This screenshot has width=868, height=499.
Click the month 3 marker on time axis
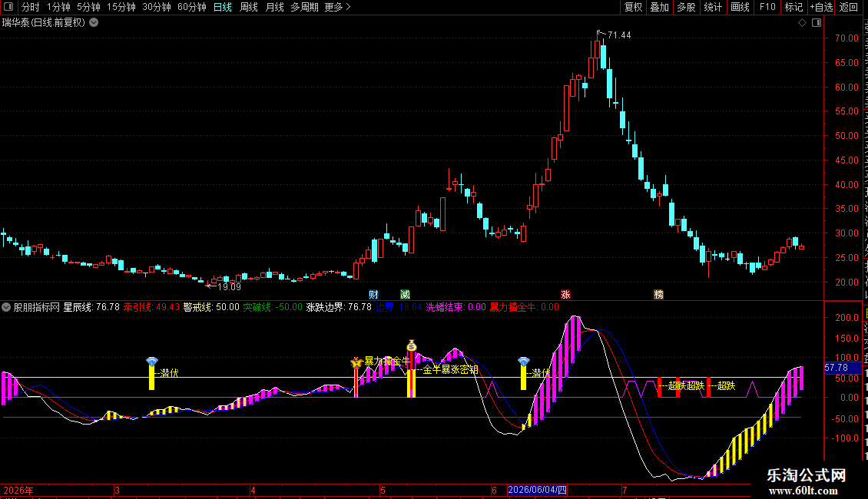point(118,490)
